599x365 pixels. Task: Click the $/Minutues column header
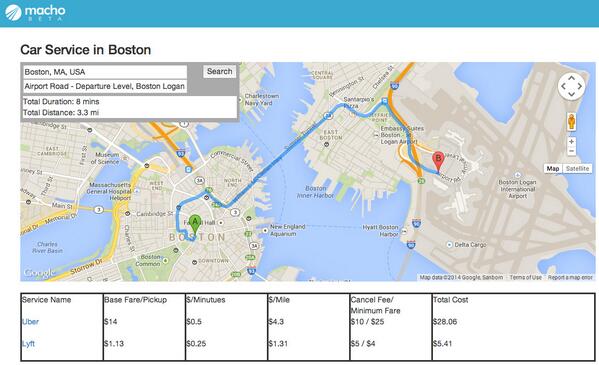pyautogui.click(x=206, y=300)
